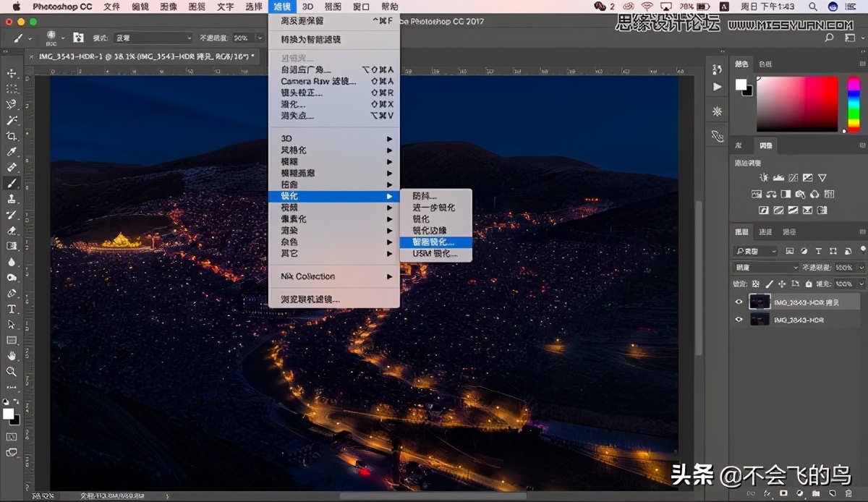The width and height of the screenshot is (868, 502).
Task: Click the Hand tool in the toolbar
Action: pos(11,355)
